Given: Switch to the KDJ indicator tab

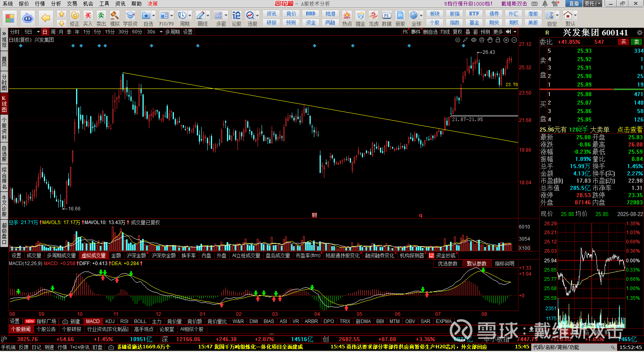Looking at the screenshot, I should (x=110, y=321).
